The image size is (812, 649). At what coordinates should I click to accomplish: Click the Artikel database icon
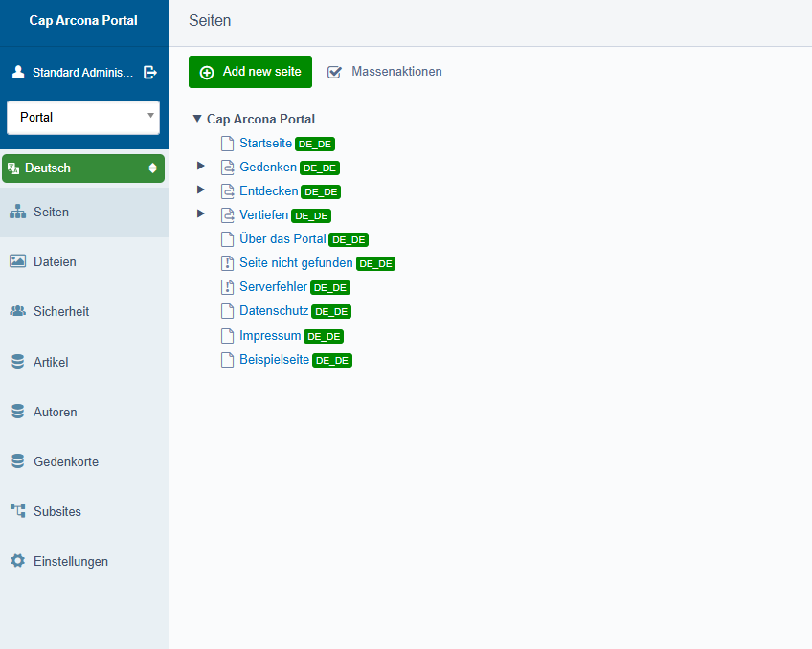pos(17,362)
